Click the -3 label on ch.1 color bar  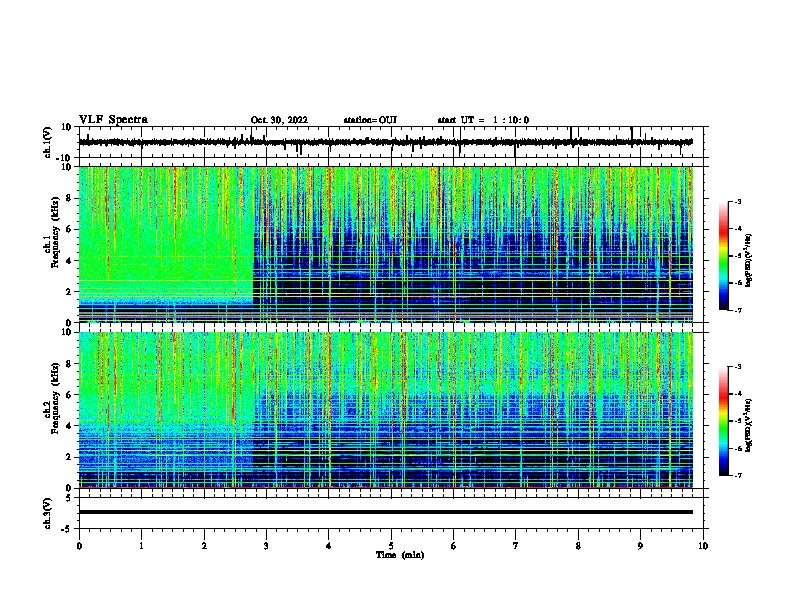tap(738, 201)
